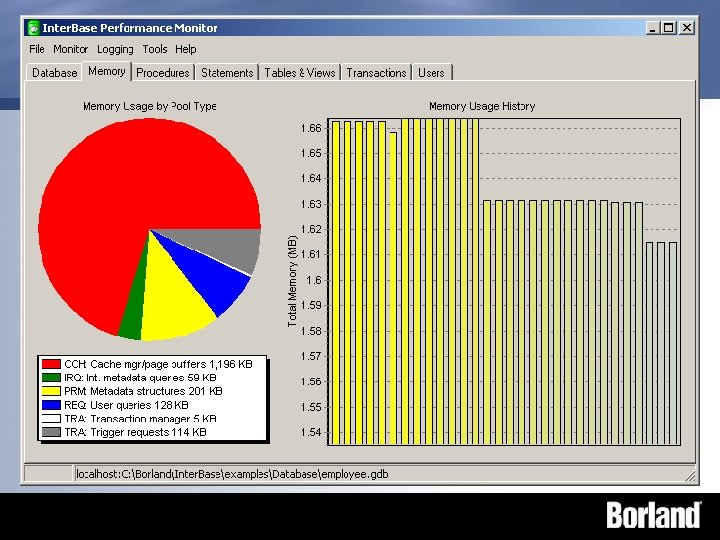This screenshot has width=720, height=540.
Task: Open the Statements tab
Action: point(227,73)
